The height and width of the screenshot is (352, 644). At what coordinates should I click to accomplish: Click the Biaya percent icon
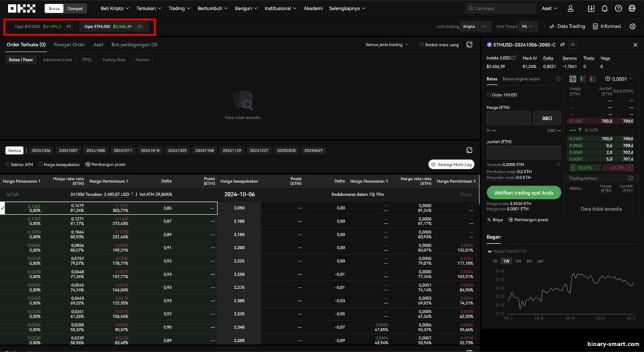489,219
